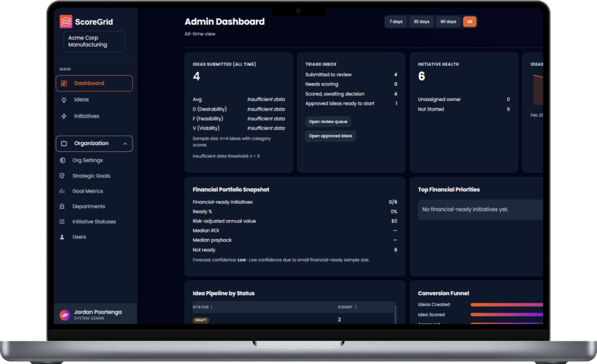Click the Departments building icon
Image resolution: width=597 pixels, height=364 pixels.
click(62, 206)
